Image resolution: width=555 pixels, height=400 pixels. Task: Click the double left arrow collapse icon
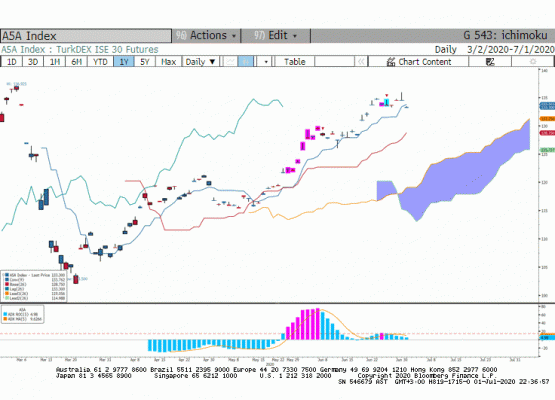361,62
